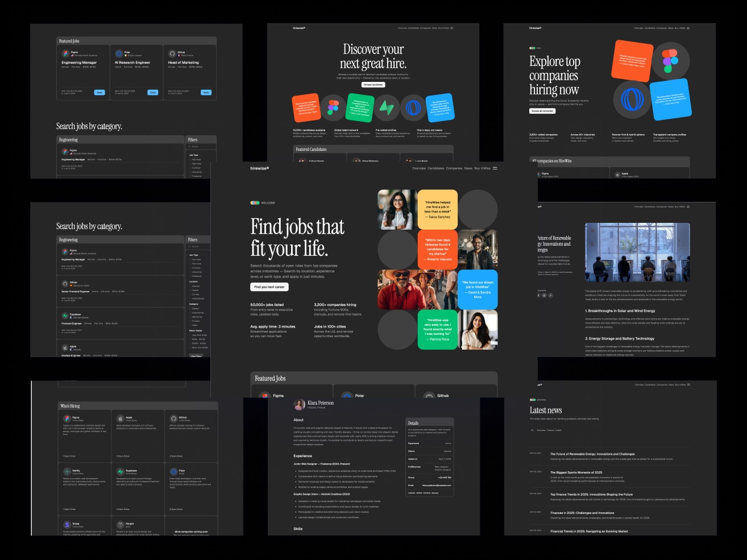Open Candidates in the Find jobs page navigation
747x560 pixels.
click(436, 168)
